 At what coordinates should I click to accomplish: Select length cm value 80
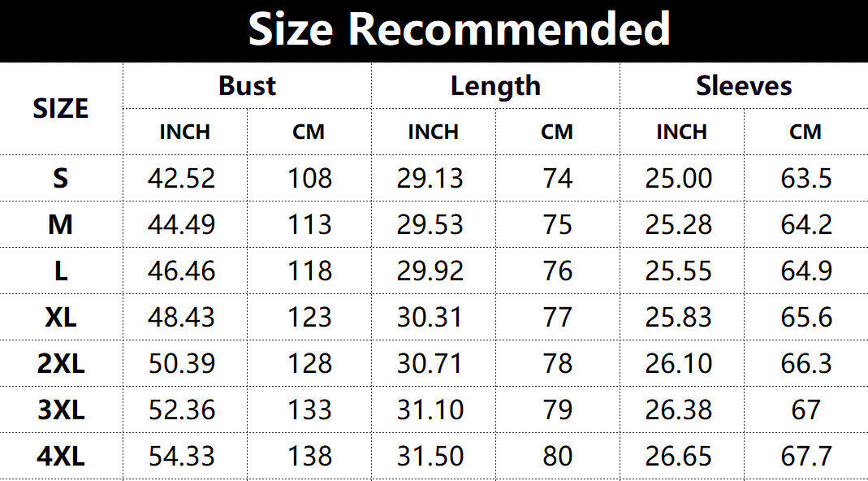click(x=558, y=456)
